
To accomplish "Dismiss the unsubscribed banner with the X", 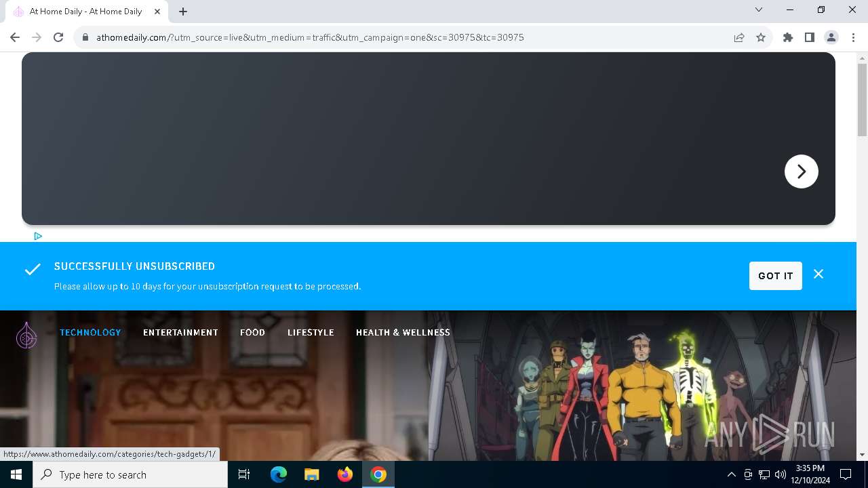I will 818,274.
